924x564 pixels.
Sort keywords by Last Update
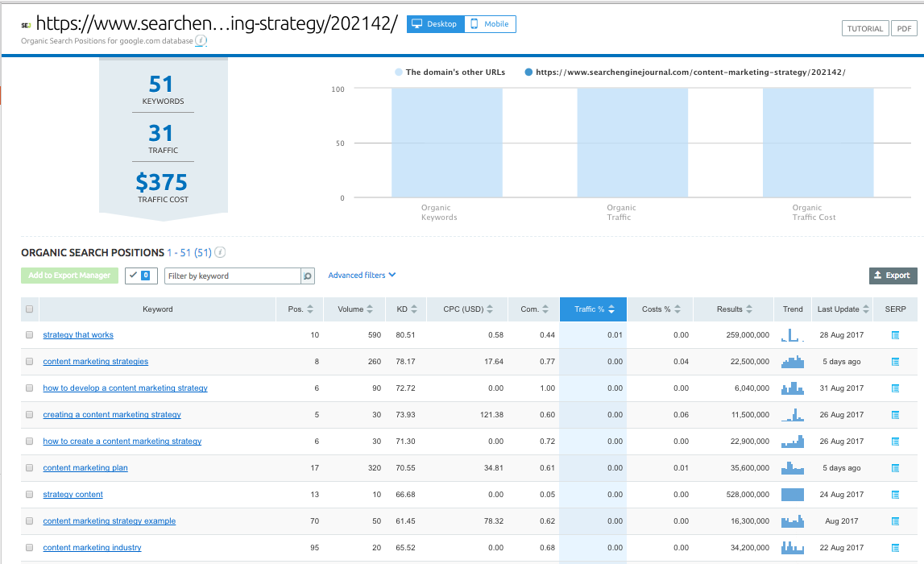pyautogui.click(x=842, y=309)
